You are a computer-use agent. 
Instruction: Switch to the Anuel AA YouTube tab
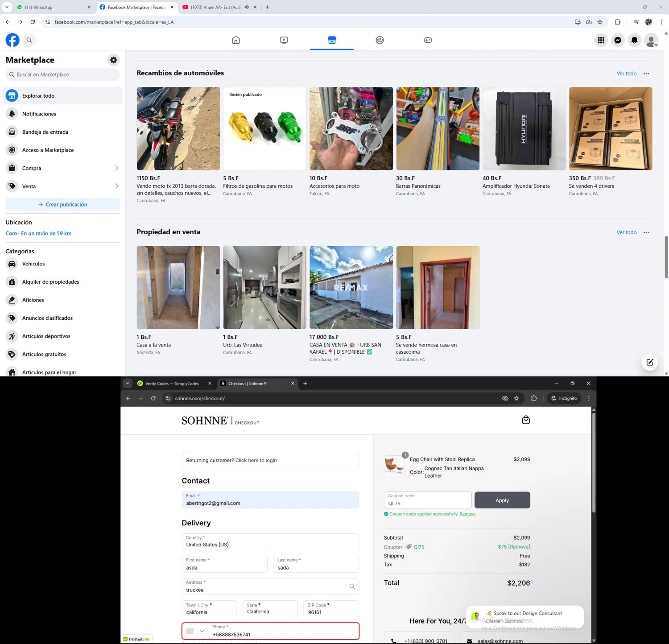tap(215, 7)
